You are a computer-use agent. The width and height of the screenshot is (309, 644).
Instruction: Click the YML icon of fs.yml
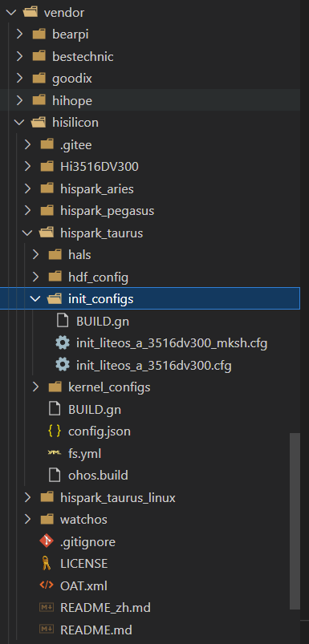coord(55,453)
